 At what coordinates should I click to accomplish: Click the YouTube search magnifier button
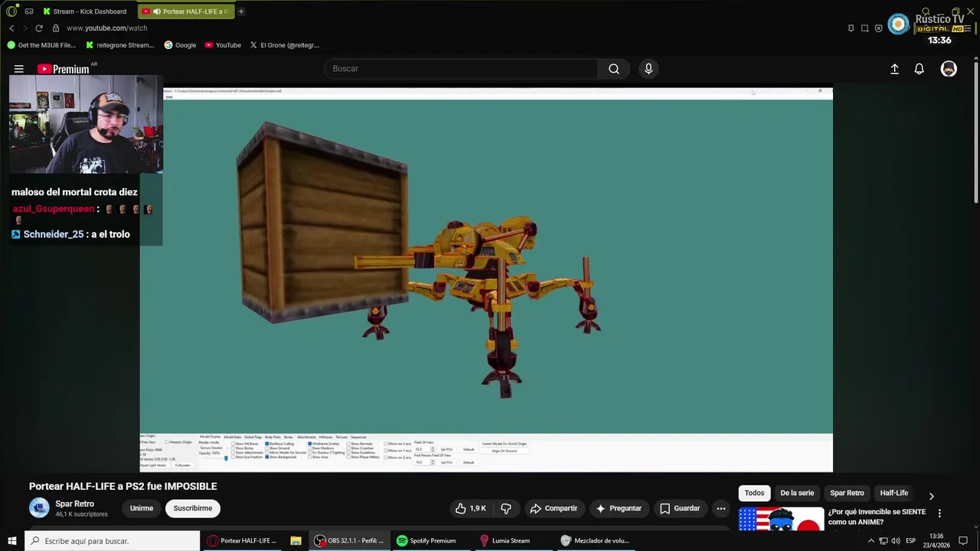point(613,69)
